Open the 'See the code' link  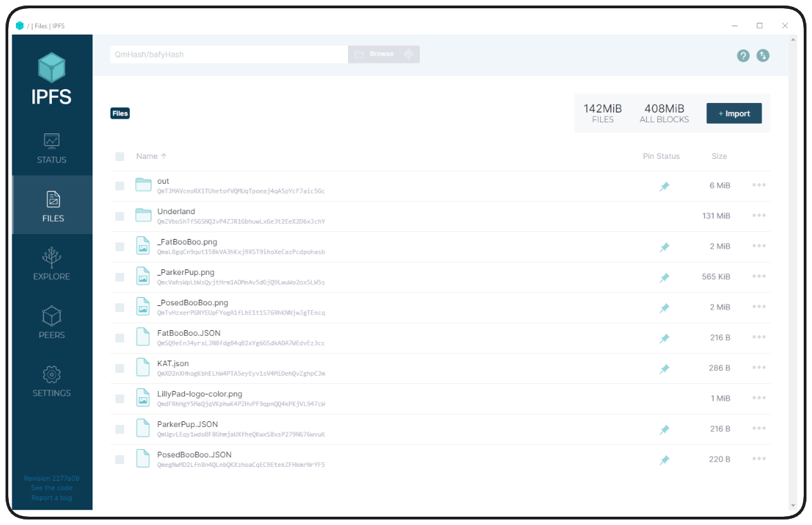click(x=52, y=488)
